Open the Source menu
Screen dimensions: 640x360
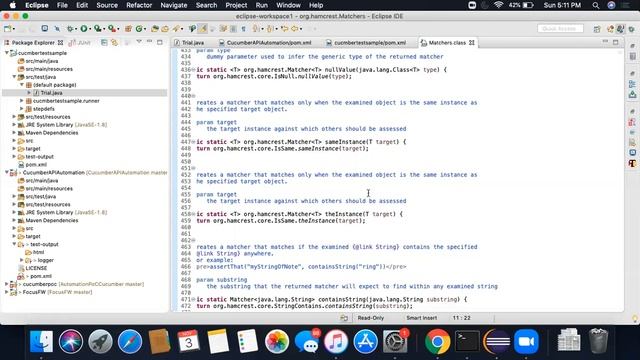[107, 5]
